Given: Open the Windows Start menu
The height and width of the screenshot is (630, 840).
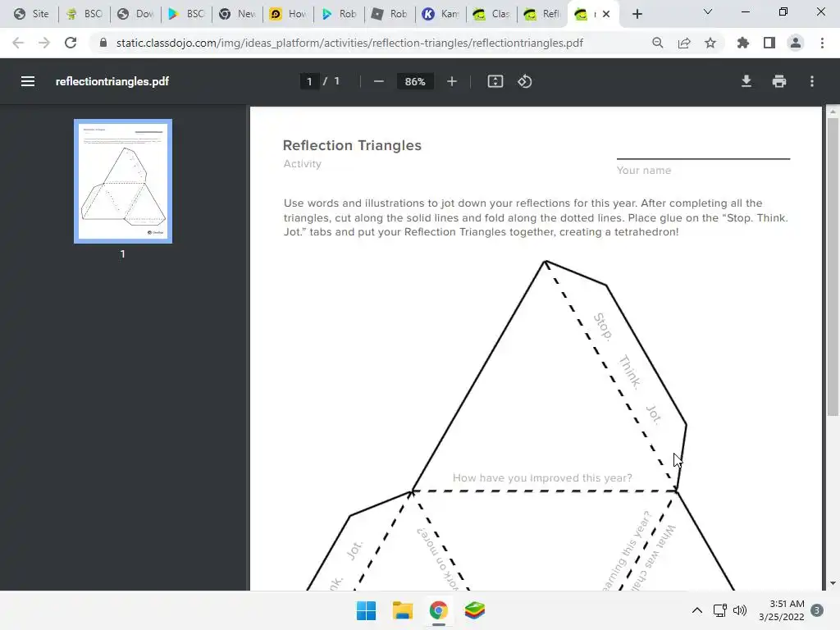Looking at the screenshot, I should pos(367,610).
